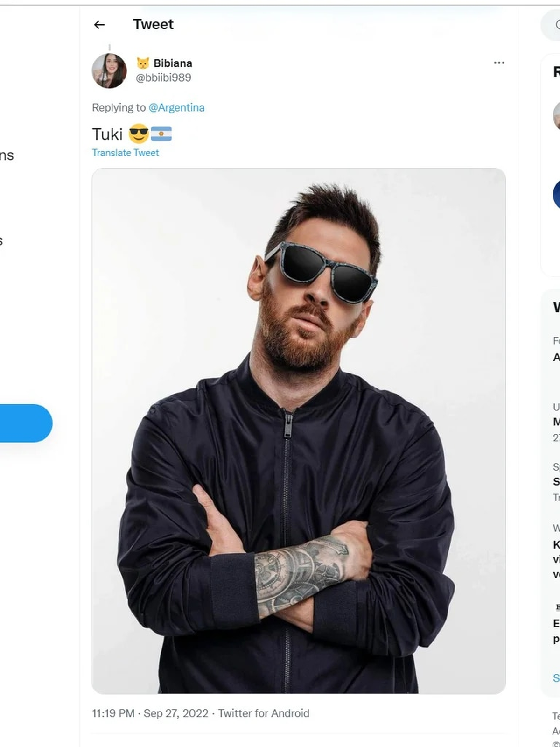
Task: Click the Bibiana display name
Action: 173,63
